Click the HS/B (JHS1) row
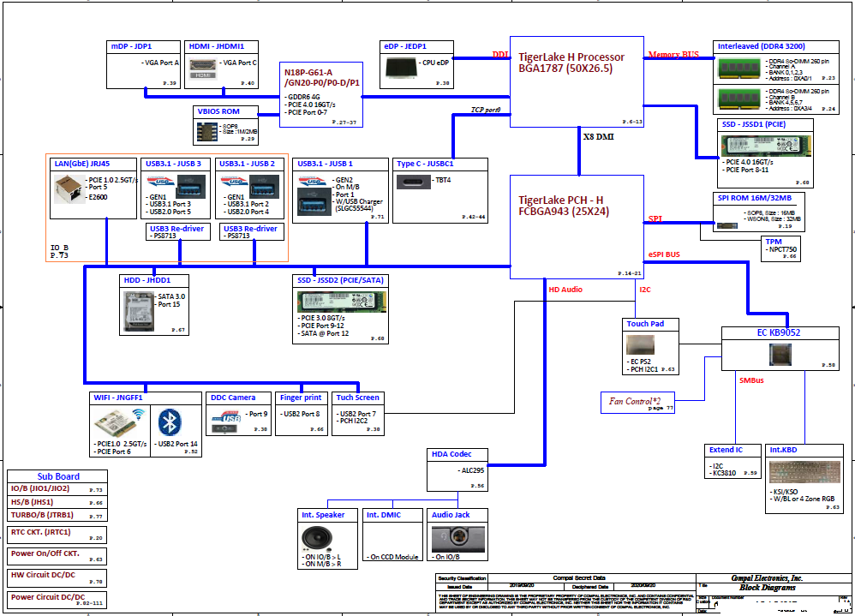The image size is (855, 616). (x=57, y=502)
